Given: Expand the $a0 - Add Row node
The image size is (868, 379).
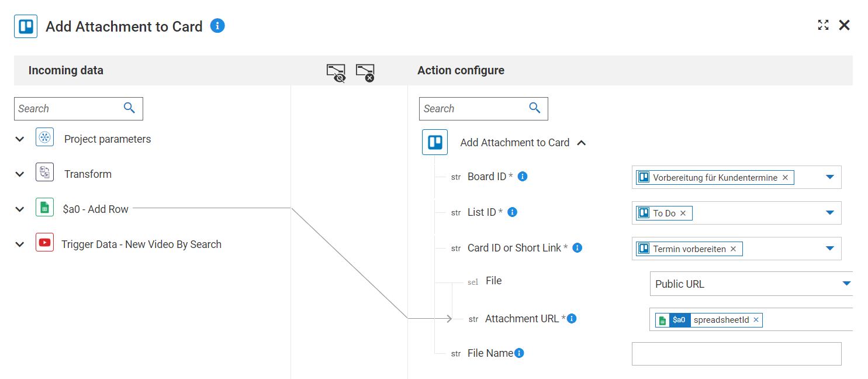Looking at the screenshot, I should coord(20,209).
